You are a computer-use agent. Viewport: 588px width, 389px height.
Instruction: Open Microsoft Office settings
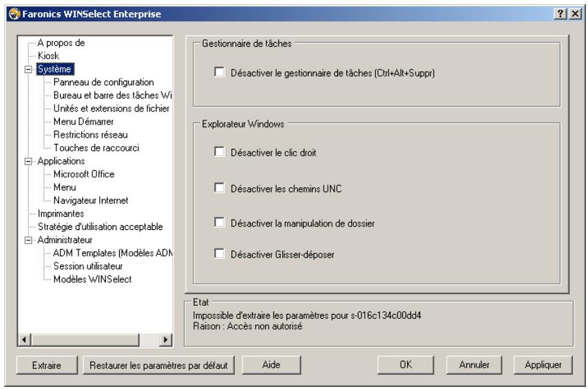coord(84,174)
